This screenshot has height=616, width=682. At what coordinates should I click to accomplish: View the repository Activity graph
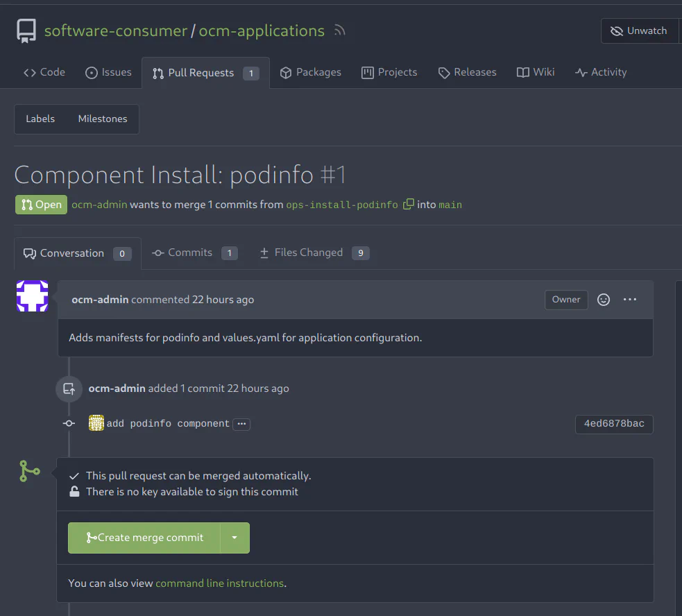tap(601, 72)
